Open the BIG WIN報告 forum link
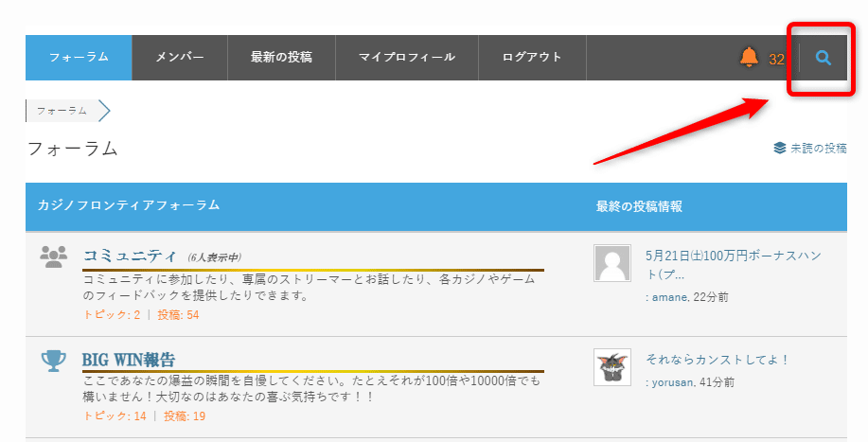The height and width of the screenshot is (442, 868). [x=129, y=360]
